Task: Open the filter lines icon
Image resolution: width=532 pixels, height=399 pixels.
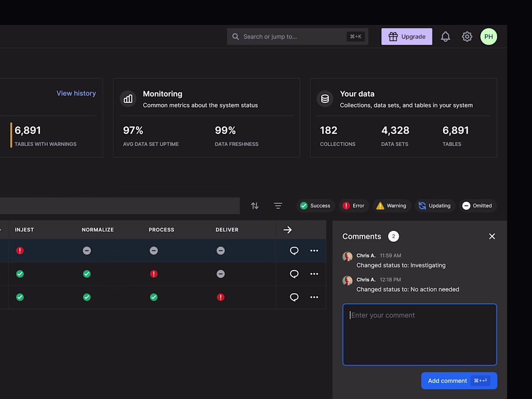Action: 278,206
